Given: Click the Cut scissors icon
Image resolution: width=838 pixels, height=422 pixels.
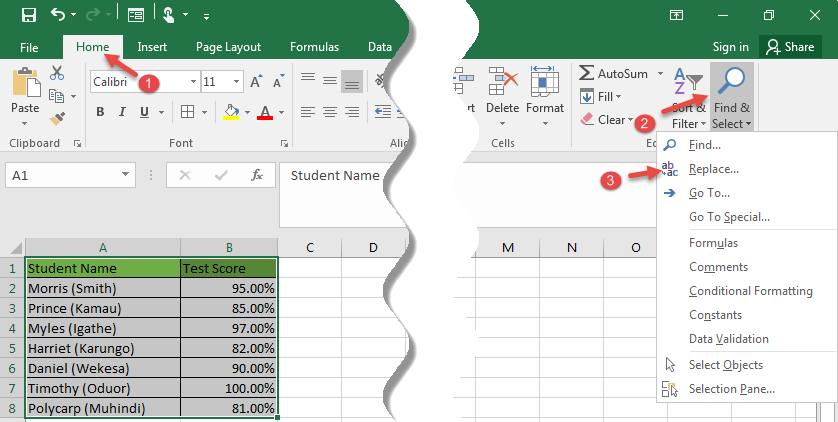Looking at the screenshot, I should coord(57,73).
